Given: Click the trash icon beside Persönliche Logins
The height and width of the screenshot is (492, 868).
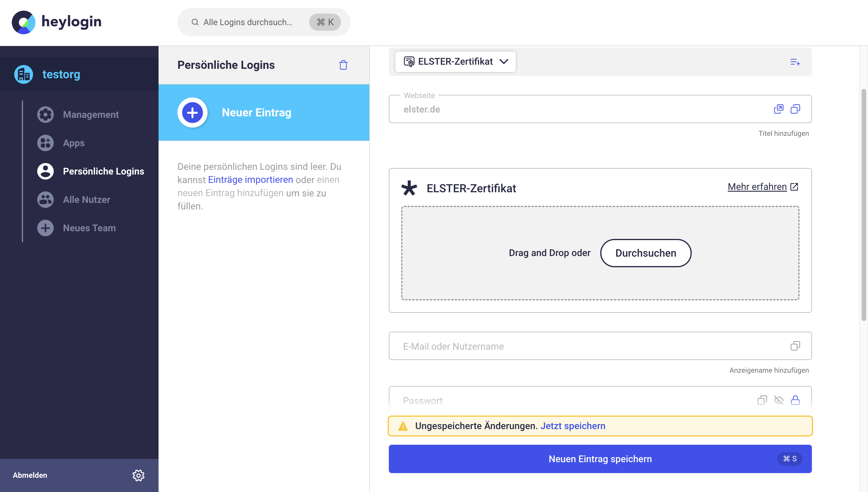Looking at the screenshot, I should 343,65.
